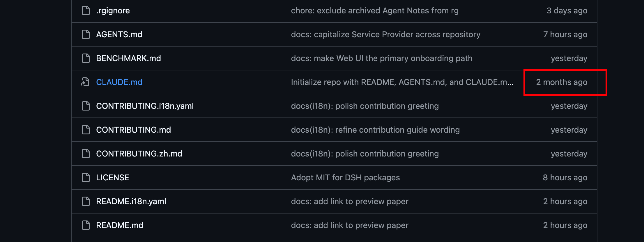The image size is (644, 242).
Task: Click the file icon next to README.i18n.yaml
Action: [86, 201]
